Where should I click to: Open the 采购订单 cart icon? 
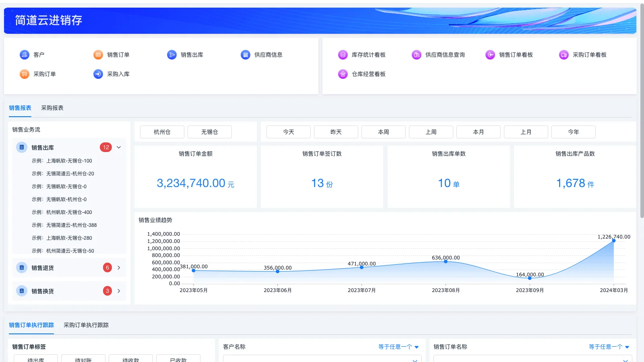click(x=25, y=74)
